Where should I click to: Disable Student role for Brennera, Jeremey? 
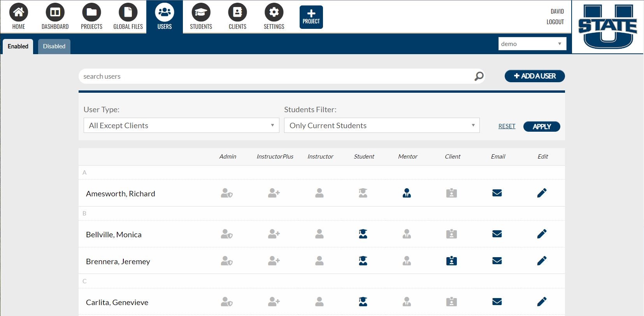[363, 261]
